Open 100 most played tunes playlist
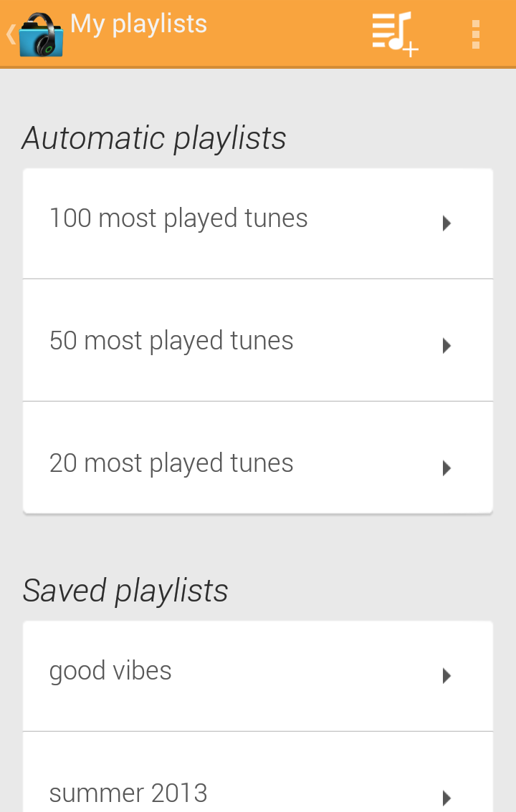The height and width of the screenshot is (812, 516). tap(178, 218)
